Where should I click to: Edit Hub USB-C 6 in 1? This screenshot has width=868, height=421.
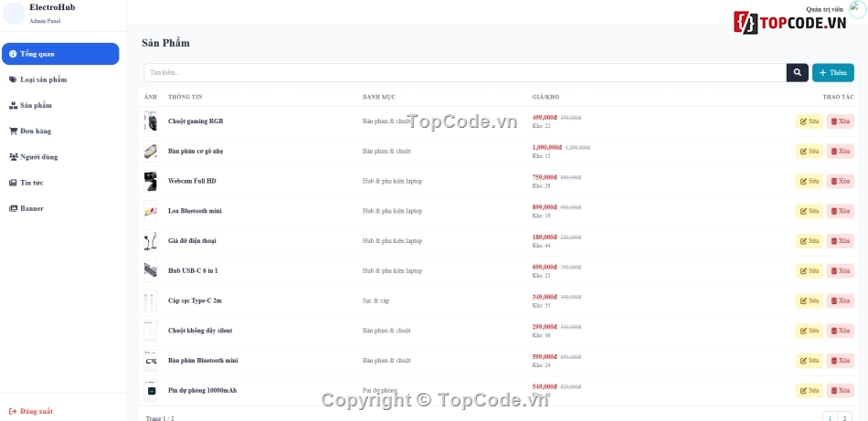click(810, 271)
